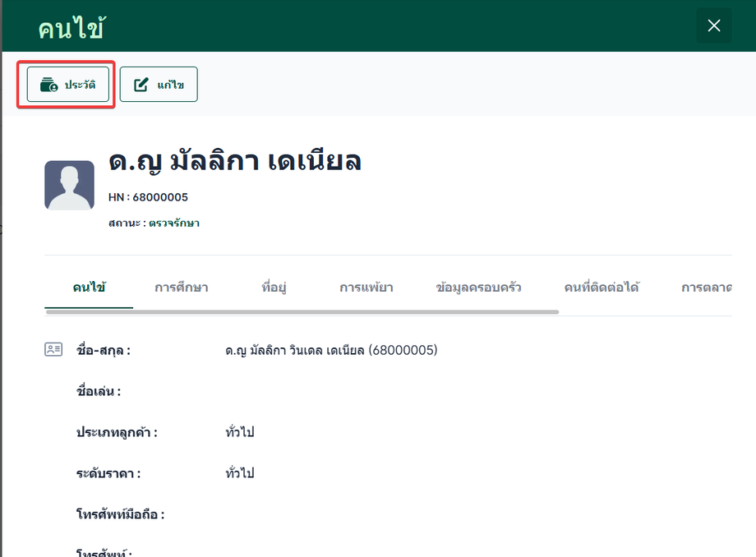
Task: Select the คนไข้ tab
Action: (89, 288)
